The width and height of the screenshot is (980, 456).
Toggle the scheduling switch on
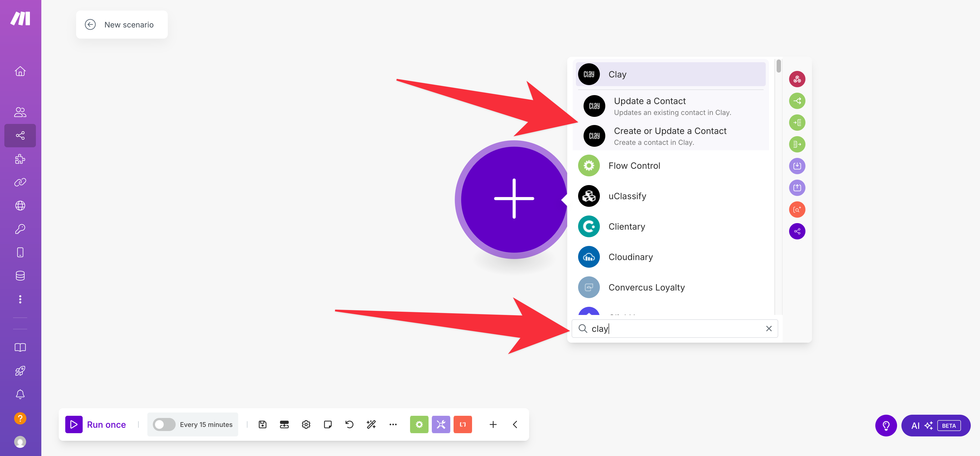pos(164,424)
